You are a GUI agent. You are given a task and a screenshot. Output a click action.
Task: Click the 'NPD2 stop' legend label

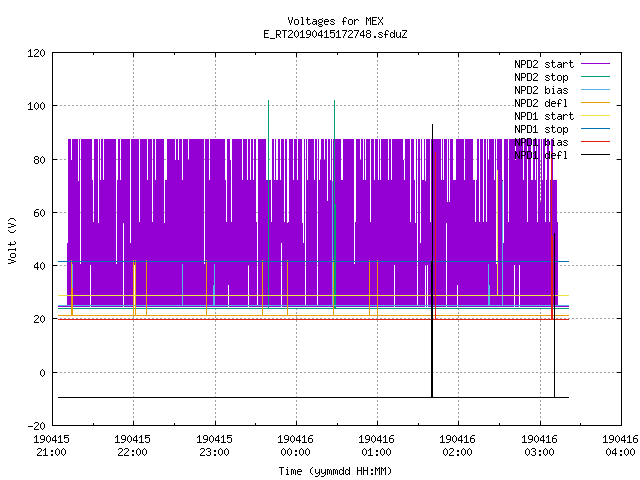[541, 77]
